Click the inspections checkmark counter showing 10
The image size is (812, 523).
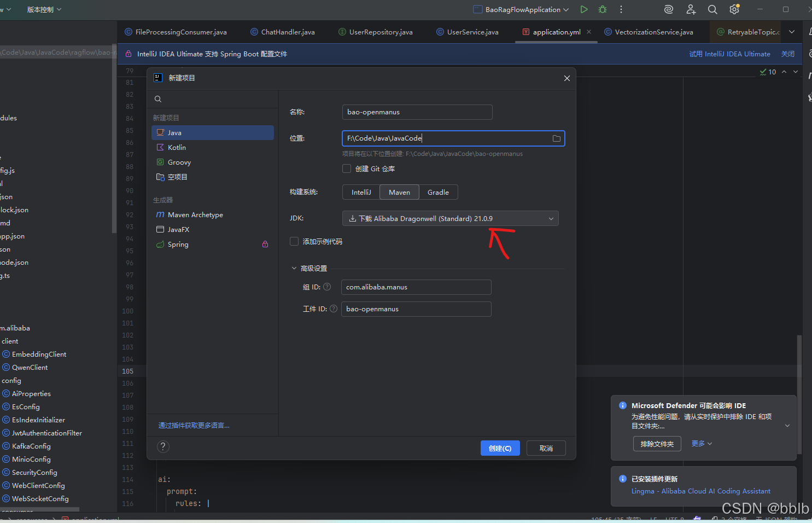pos(768,72)
